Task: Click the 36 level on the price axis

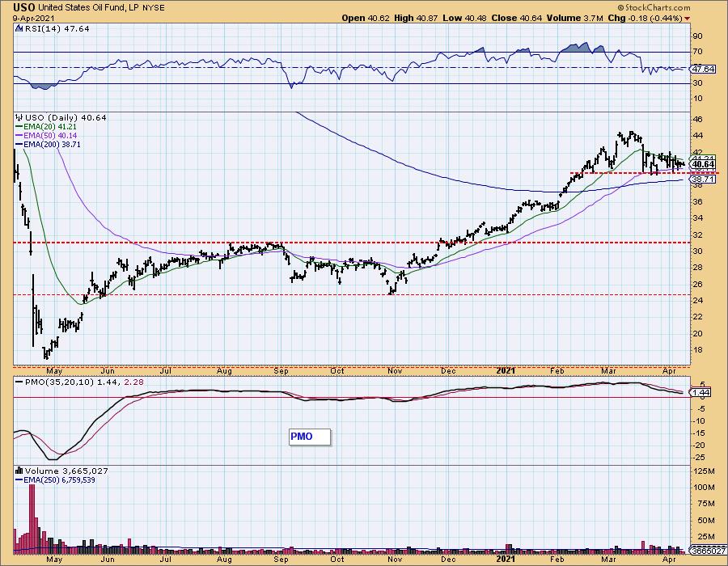Action: [697, 202]
